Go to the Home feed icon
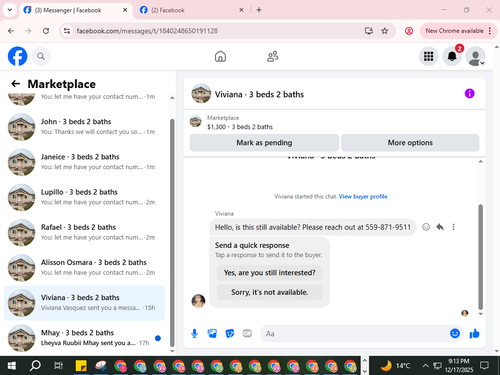The height and width of the screenshot is (375, 500). 220,56
